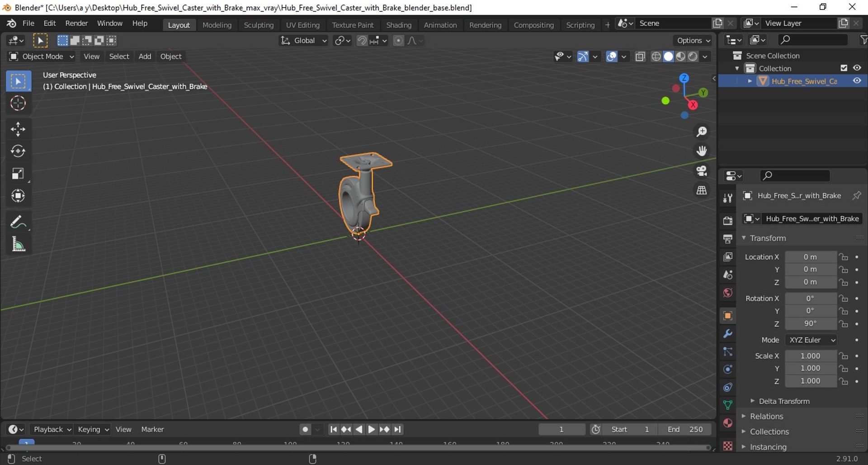Select the Move tool
The width and height of the screenshot is (868, 465).
18,129
